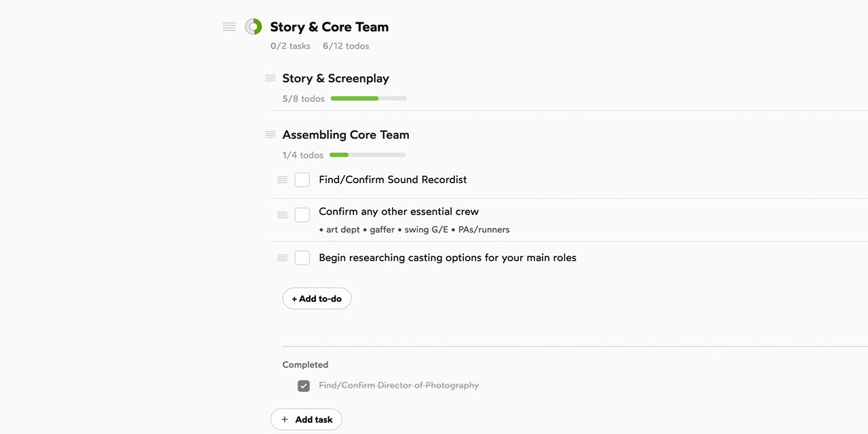Viewport: 868px width, 434px height.
Task: Click drag handle next to Story & Screenplay
Action: 271,79
